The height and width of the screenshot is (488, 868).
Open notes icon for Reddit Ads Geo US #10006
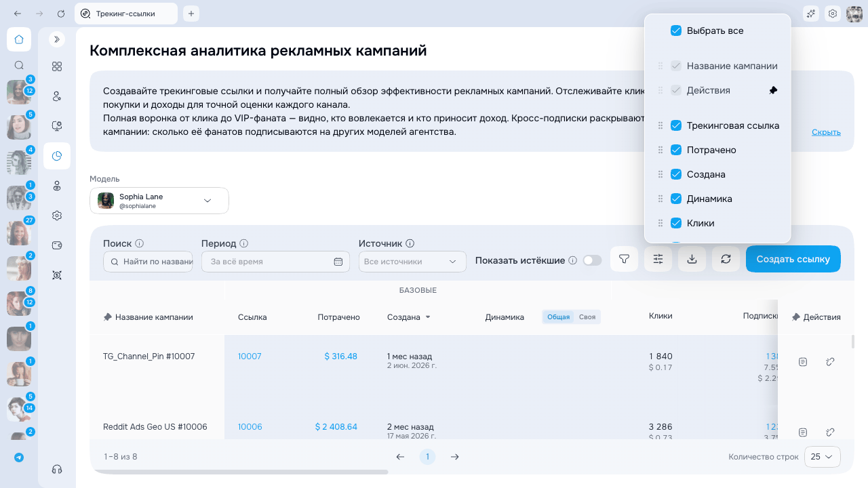pyautogui.click(x=803, y=432)
